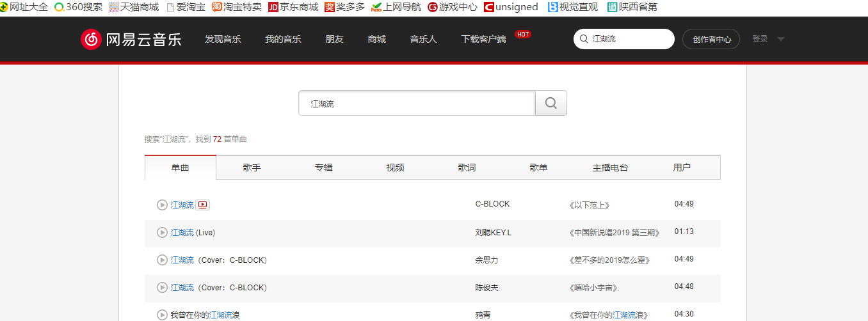This screenshot has width=868, height=321.
Task: Click duration 01:13 in Live row
Action: (x=684, y=231)
